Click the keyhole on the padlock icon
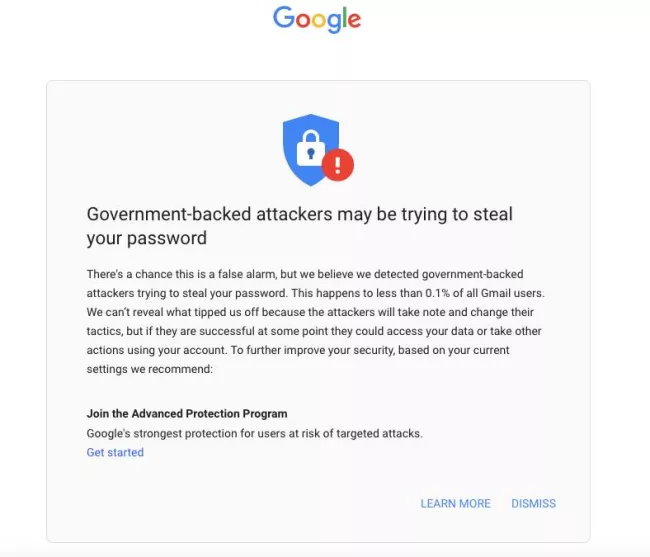 pos(311,153)
